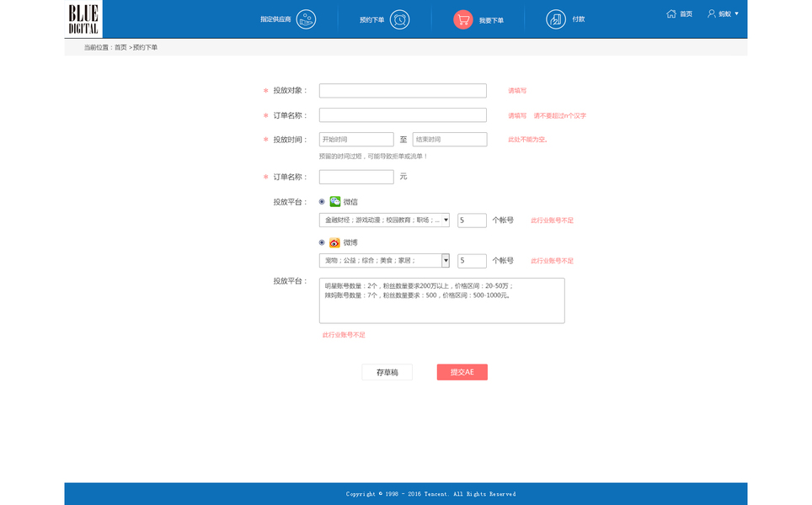Submit with the 提交AE button
Viewport: 812px width, 505px height.
pyautogui.click(x=462, y=372)
